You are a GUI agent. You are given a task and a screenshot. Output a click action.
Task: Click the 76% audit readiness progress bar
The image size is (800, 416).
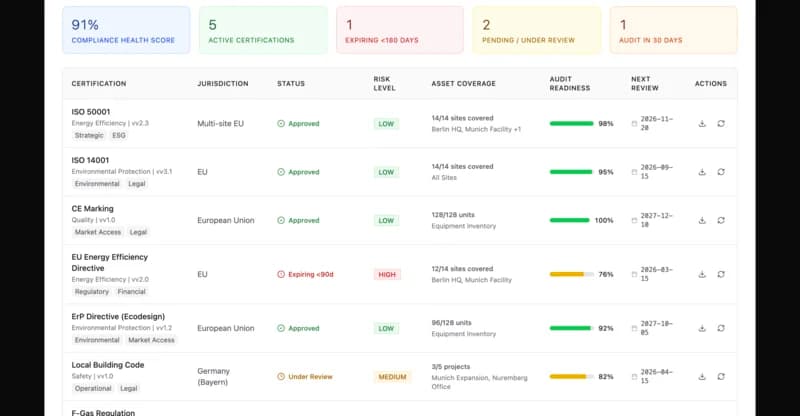point(571,274)
